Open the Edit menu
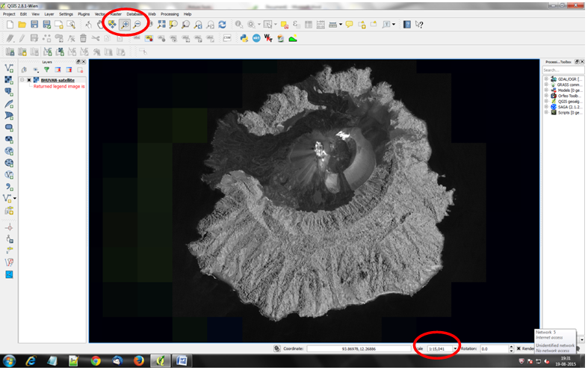 point(23,14)
